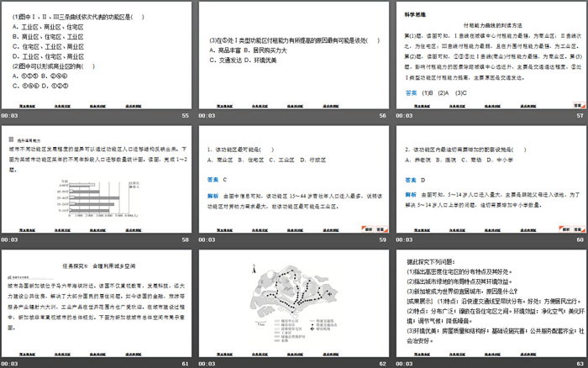Select slide 57 thumbnail titled 科学思维

click(x=491, y=55)
